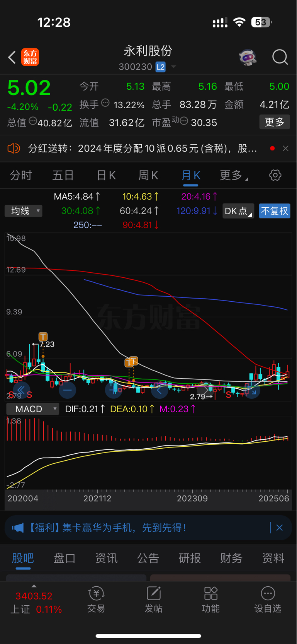Tap the 90:4.81 moving average label

click(141, 225)
